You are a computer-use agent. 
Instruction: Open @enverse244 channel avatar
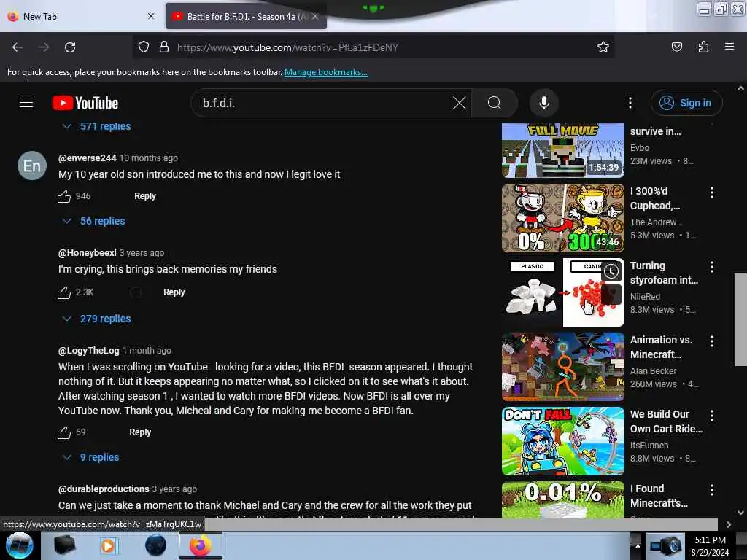coord(32,166)
